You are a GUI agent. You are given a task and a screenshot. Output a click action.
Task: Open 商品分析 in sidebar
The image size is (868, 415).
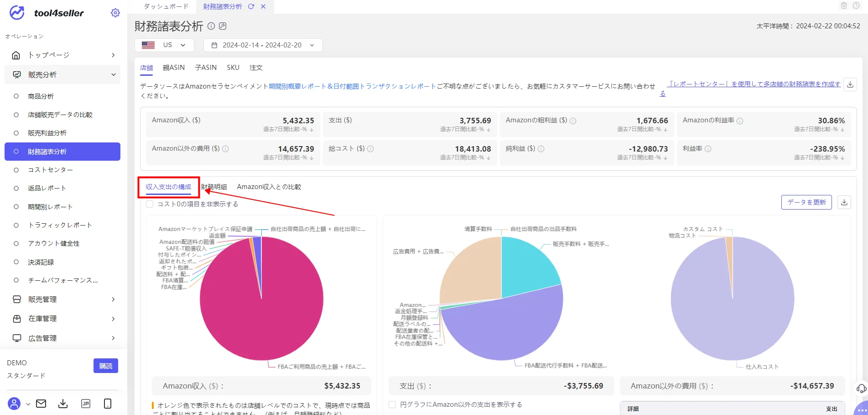click(x=41, y=96)
